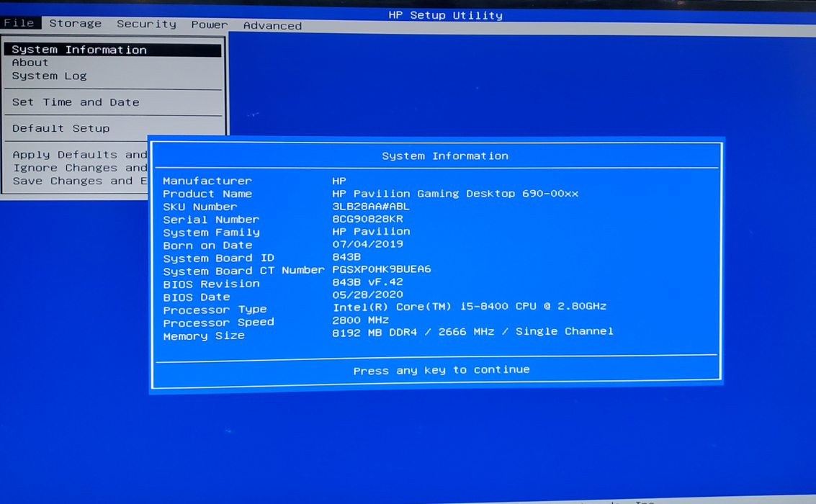Image resolution: width=816 pixels, height=504 pixels.
Task: Click the System Board ID label
Action: pos(218,258)
